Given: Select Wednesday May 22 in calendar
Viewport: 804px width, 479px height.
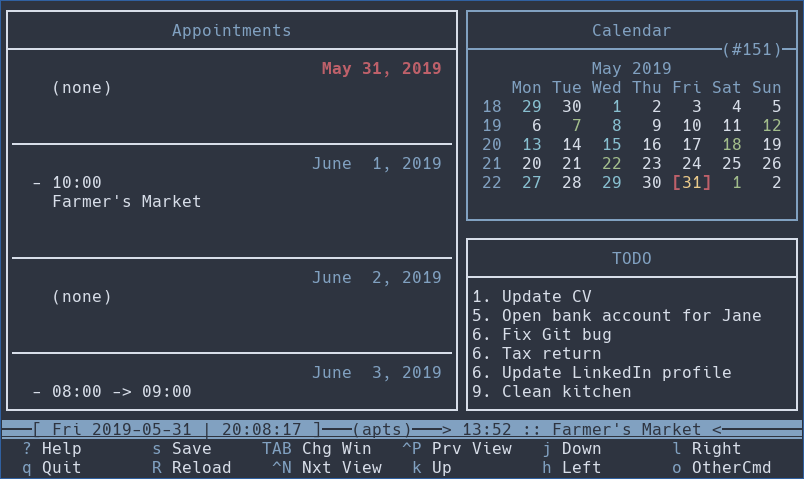Looking at the screenshot, I should 611,164.
